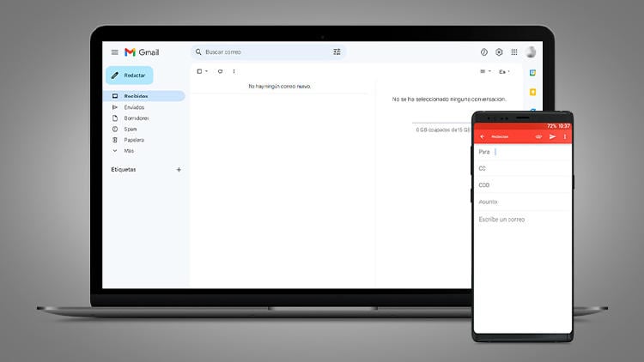Create a new label with plus button
Viewport: 644px width, 362px height.
tap(179, 170)
